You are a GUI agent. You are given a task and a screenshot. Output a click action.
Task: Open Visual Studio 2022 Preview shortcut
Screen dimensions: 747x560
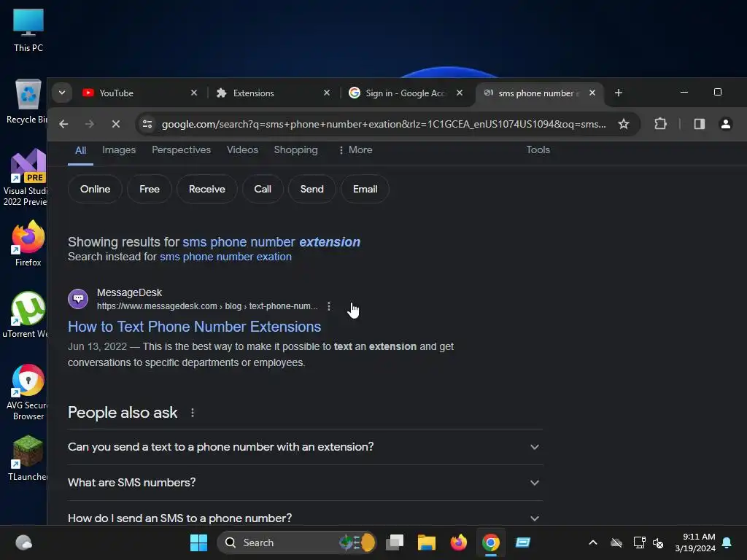pos(26,177)
